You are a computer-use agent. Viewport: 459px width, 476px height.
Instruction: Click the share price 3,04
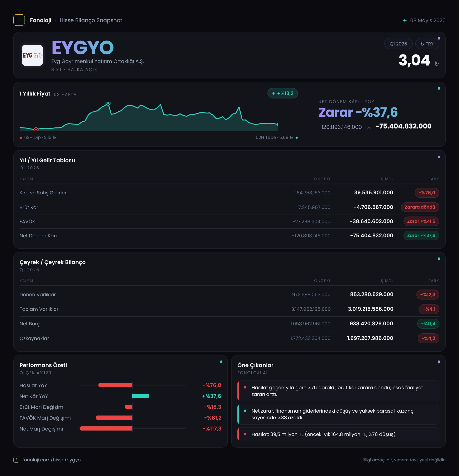pos(414,60)
